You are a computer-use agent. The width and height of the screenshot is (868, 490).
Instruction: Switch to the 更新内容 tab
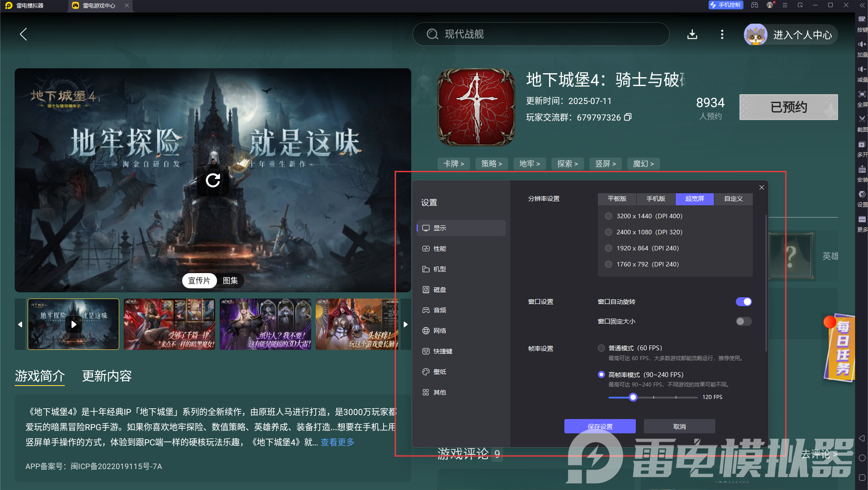107,376
